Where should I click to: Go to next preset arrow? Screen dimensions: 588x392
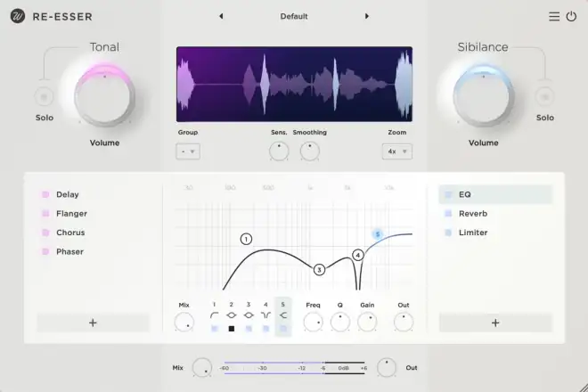point(367,16)
